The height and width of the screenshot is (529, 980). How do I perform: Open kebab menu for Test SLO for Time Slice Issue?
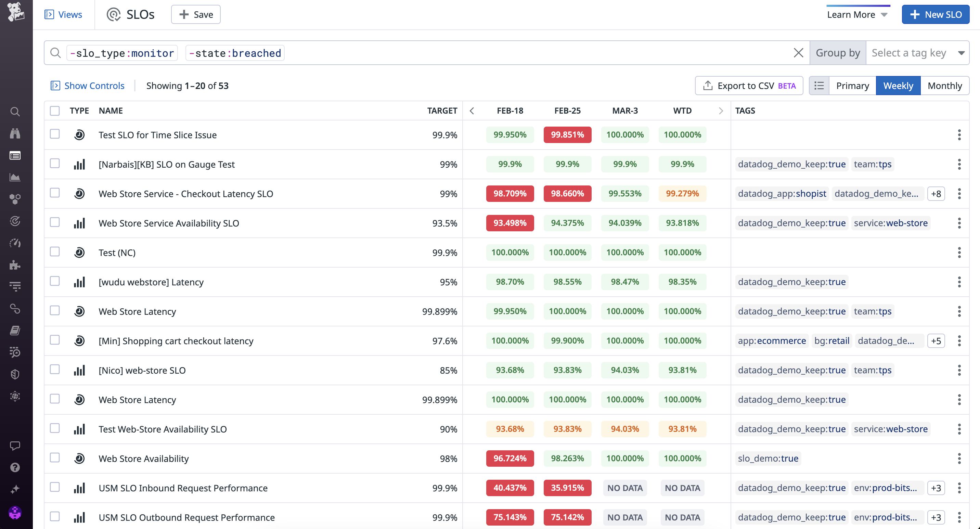pos(959,134)
